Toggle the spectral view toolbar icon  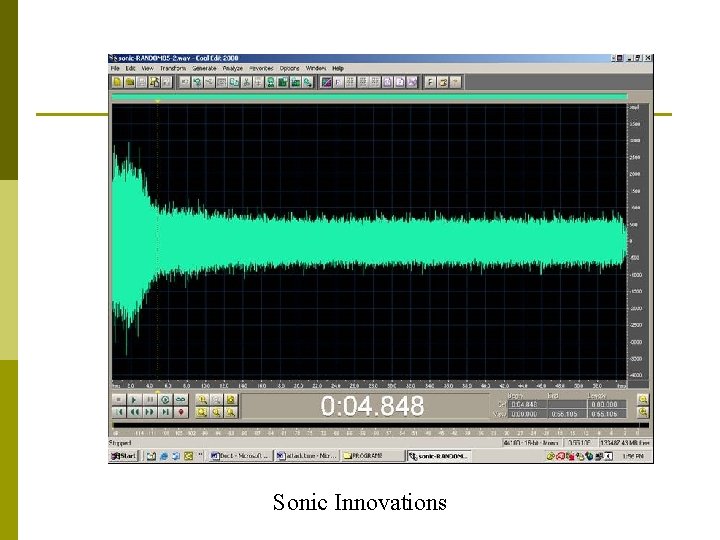(x=326, y=82)
